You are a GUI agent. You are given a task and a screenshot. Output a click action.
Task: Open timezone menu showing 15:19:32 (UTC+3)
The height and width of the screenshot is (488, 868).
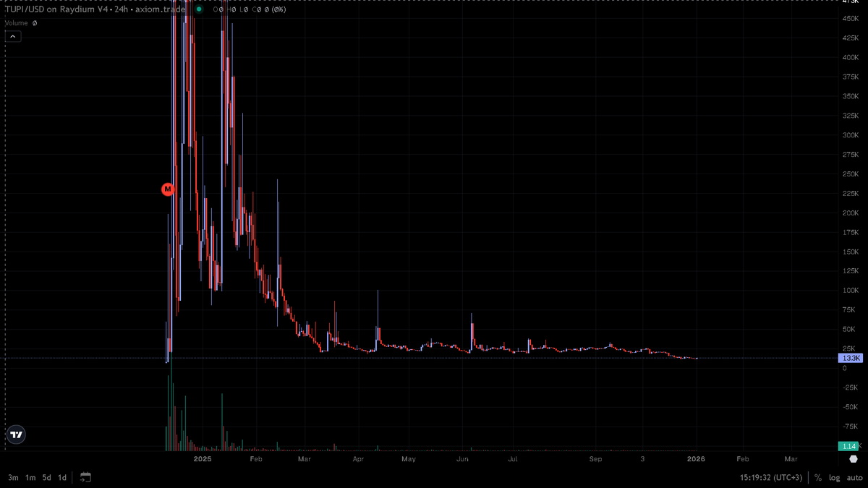point(771,478)
